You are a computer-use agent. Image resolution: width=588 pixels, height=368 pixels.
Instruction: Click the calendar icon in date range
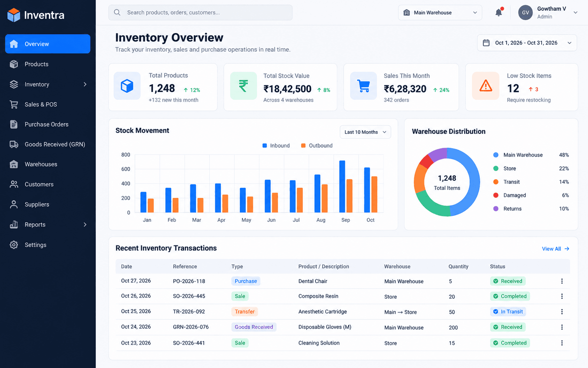click(x=486, y=43)
